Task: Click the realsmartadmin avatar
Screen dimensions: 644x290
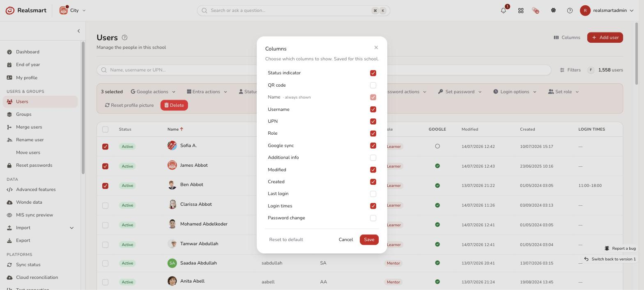Action: coord(585,11)
